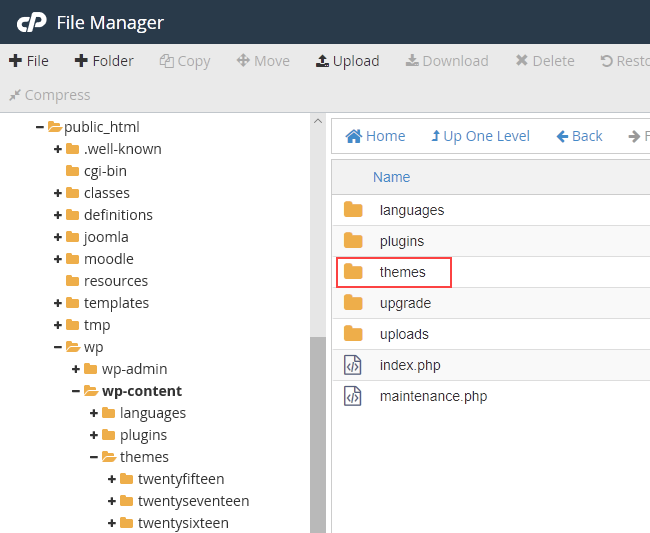Select the themes folder icon in file list
Image resolution: width=650 pixels, height=533 pixels.
(353, 271)
